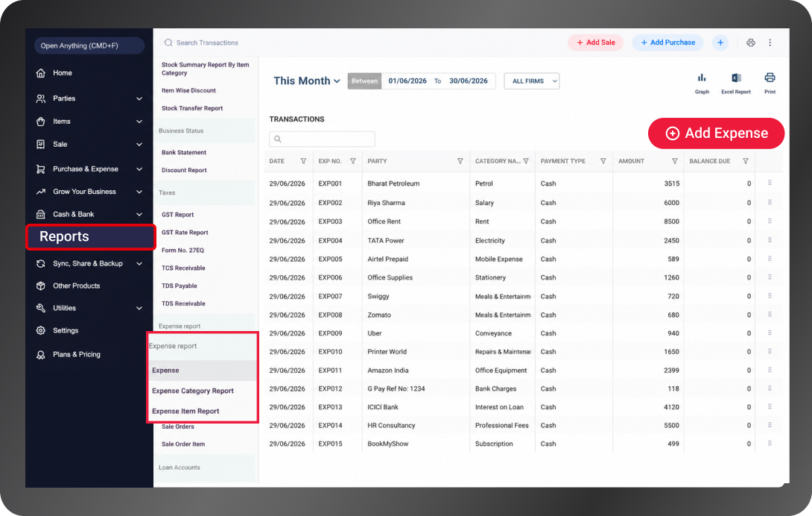Click the printer icon in the top bar
The image size is (812, 516).
750,43
